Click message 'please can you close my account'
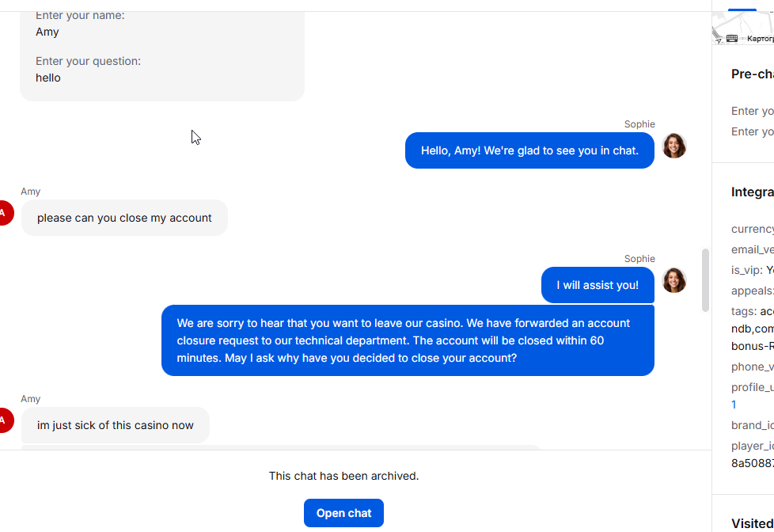This screenshot has width=774, height=532. pyautogui.click(x=124, y=218)
